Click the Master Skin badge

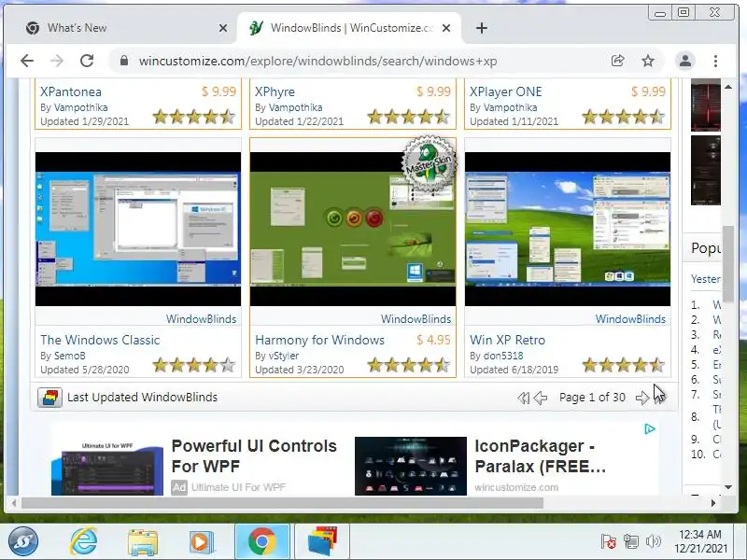[x=430, y=164]
